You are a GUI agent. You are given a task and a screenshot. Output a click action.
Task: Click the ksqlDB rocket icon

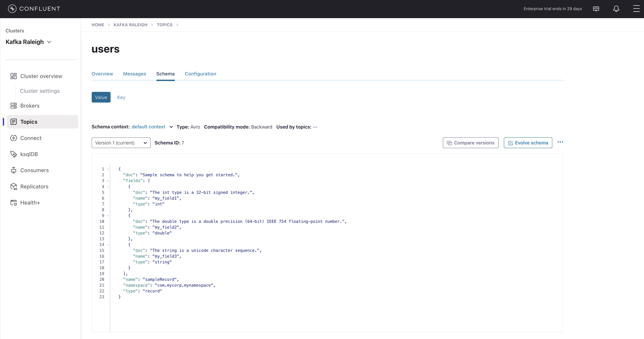click(13, 154)
